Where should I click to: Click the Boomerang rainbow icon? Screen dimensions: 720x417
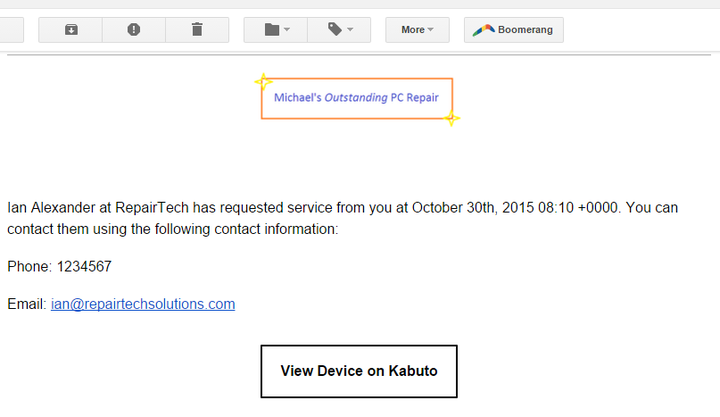(x=484, y=30)
